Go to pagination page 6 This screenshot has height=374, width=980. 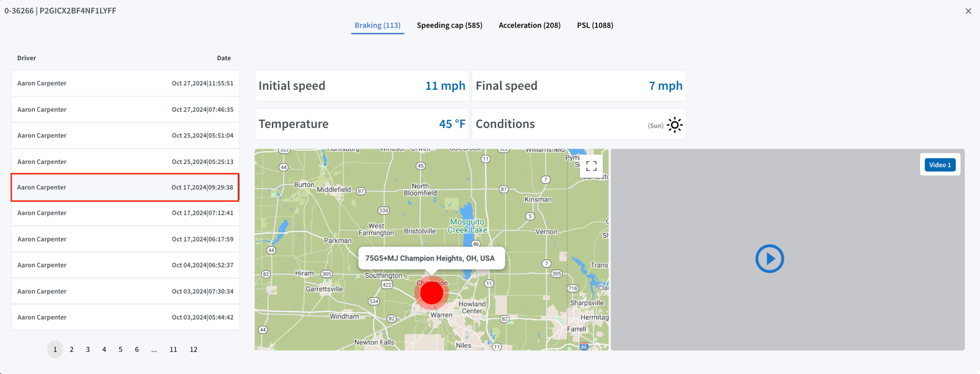(x=137, y=349)
